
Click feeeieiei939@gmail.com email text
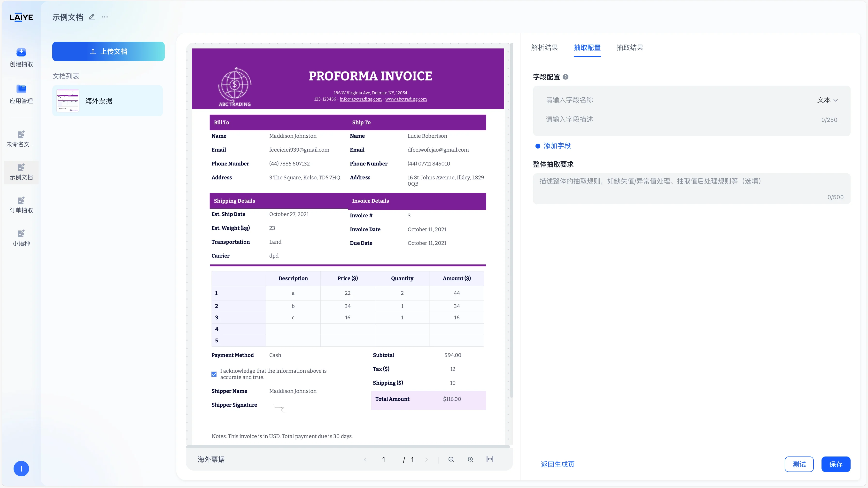pos(299,150)
